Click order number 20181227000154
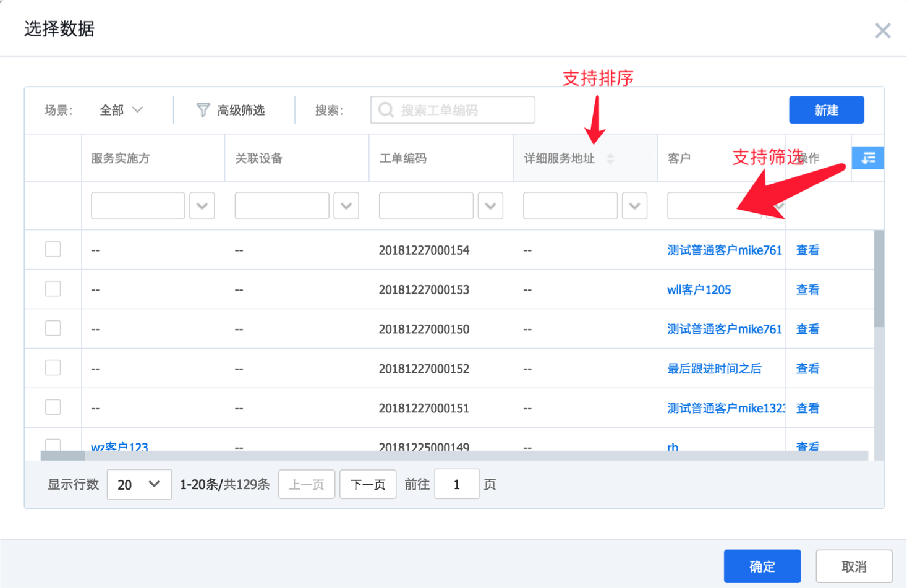Screen dimensions: 907x588 pos(424,250)
